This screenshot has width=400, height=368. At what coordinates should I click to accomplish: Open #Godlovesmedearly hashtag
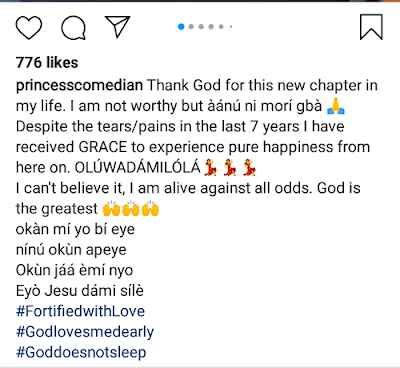pos(85,332)
